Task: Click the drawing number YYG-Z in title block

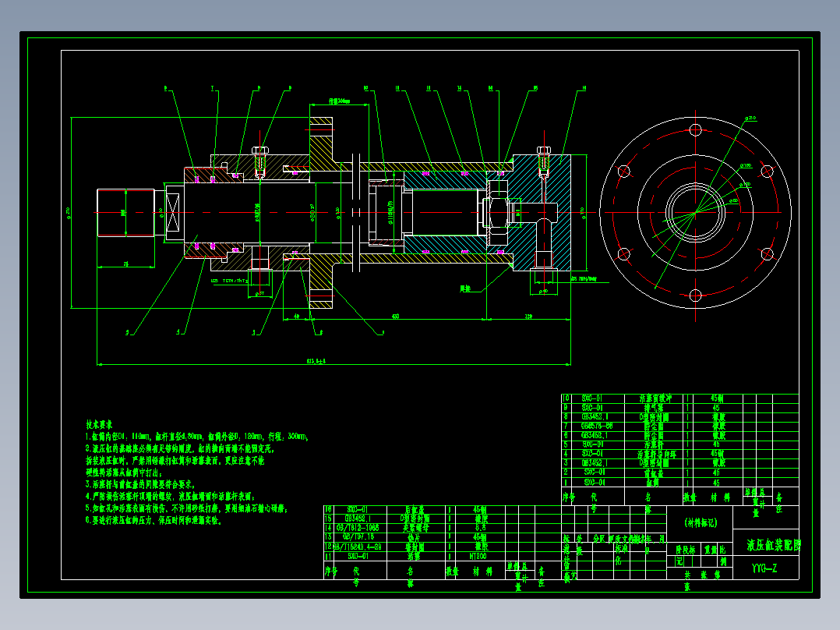Action: [x=764, y=568]
